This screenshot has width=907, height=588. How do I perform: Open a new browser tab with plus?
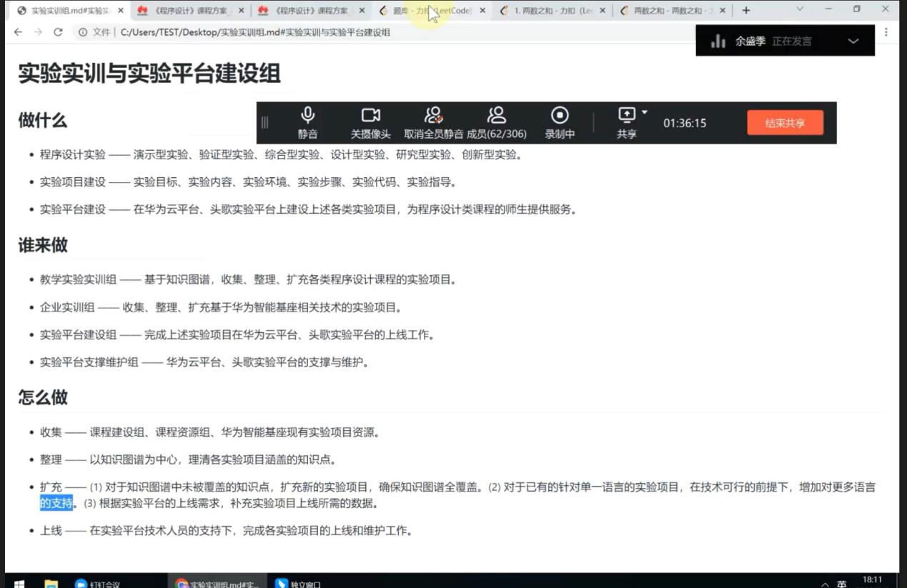pos(746,11)
